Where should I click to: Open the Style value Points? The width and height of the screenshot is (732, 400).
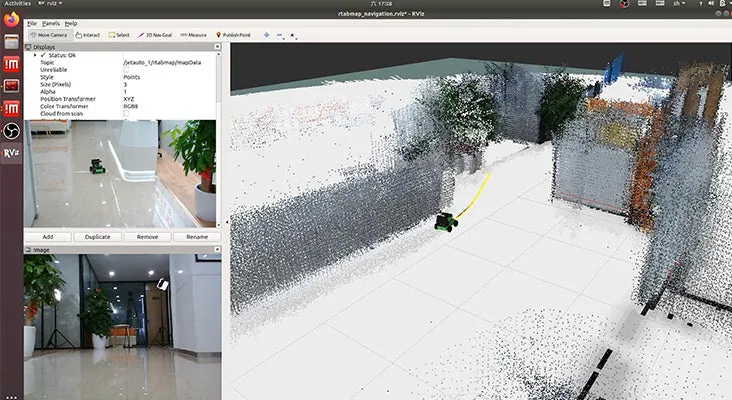coord(132,77)
